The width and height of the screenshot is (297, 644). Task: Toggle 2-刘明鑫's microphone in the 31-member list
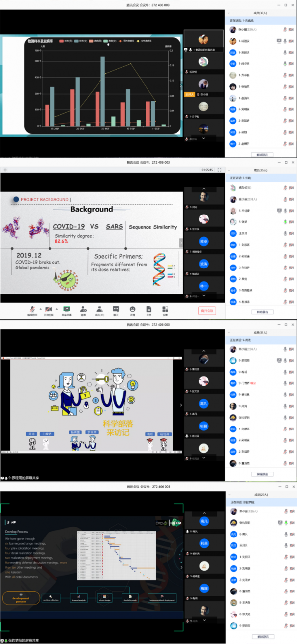pyautogui.click(x=285, y=440)
